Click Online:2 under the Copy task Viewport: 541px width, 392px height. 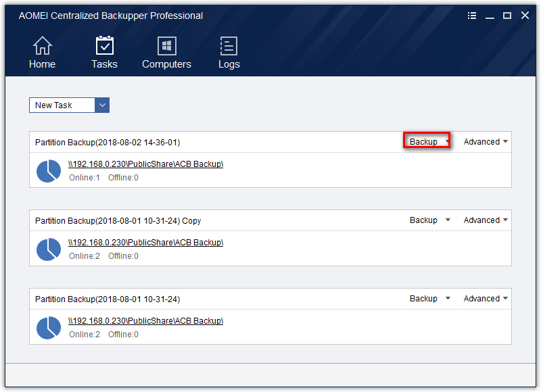85,256
